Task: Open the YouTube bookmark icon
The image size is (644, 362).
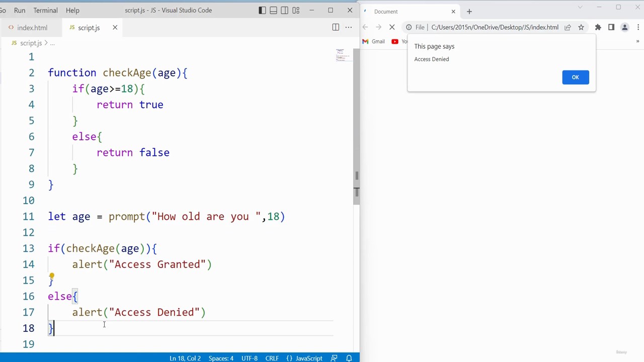Action: tap(395, 41)
